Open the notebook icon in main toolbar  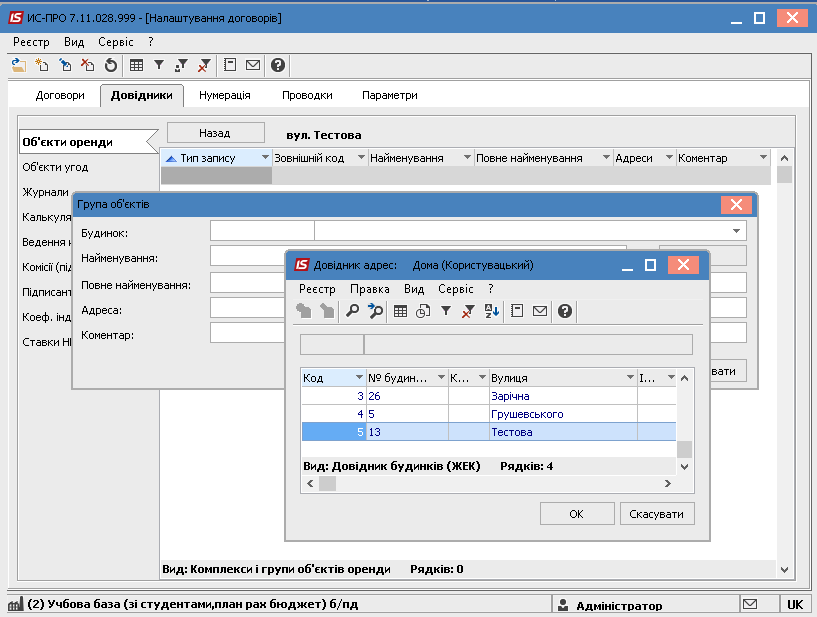[230, 65]
